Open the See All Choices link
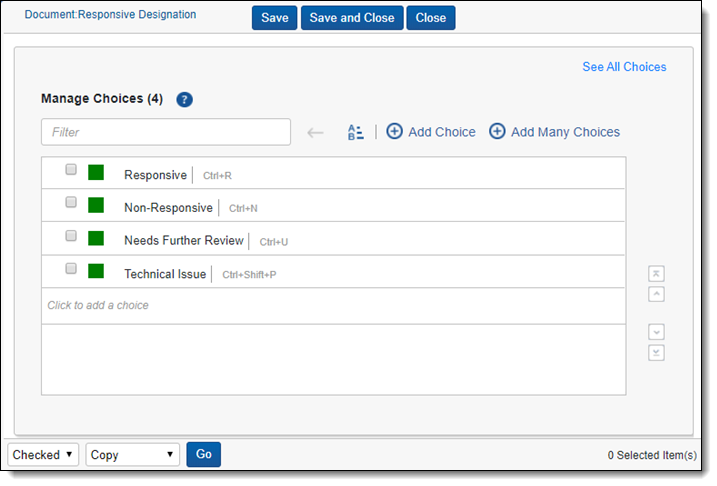The height and width of the screenshot is (486, 717). (x=624, y=67)
